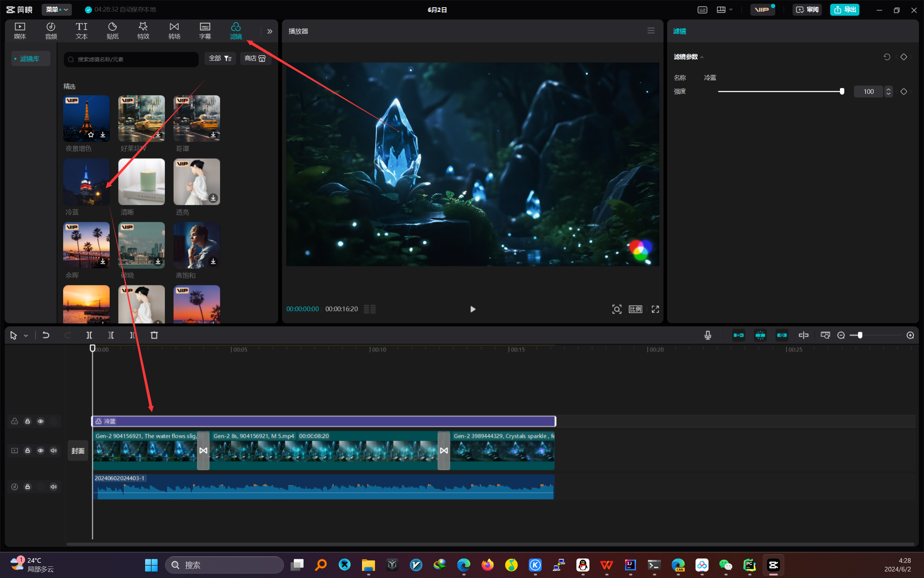The height and width of the screenshot is (578, 924).
Task: Click the 强度 value field showing 100
Action: pyautogui.click(x=868, y=91)
